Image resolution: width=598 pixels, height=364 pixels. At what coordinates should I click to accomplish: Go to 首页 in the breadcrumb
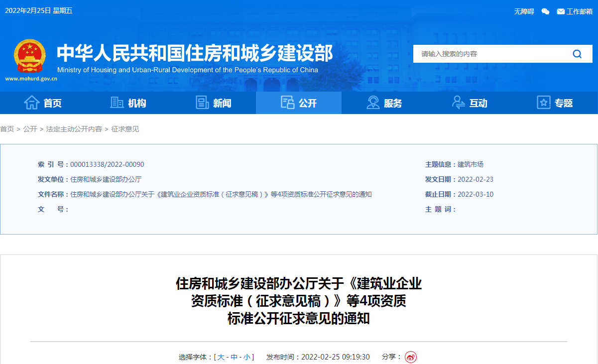7,129
